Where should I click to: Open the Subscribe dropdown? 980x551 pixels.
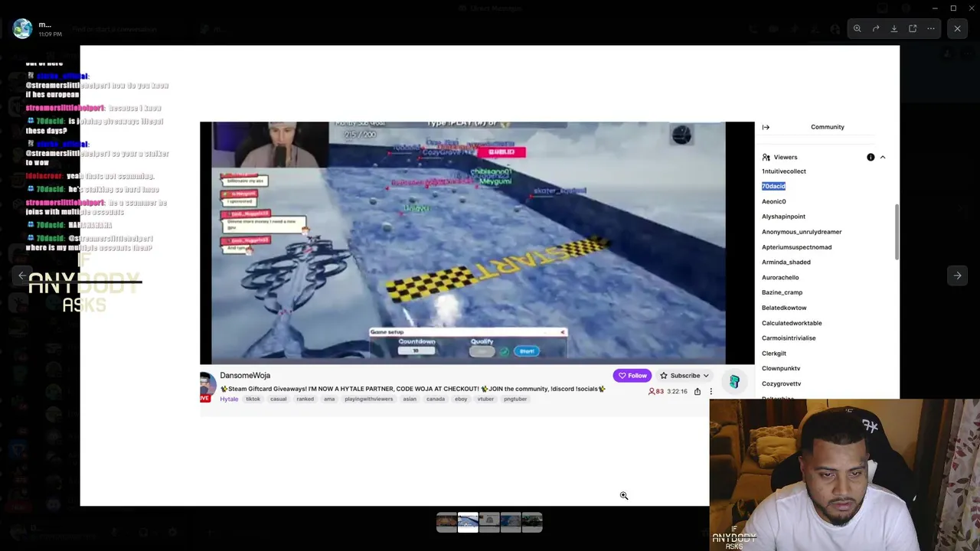[x=684, y=376]
